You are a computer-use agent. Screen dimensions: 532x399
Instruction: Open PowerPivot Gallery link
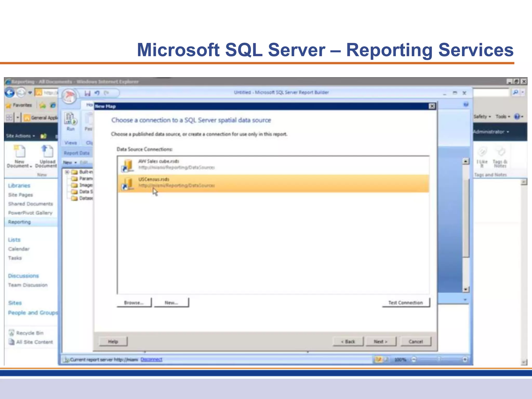pos(30,213)
